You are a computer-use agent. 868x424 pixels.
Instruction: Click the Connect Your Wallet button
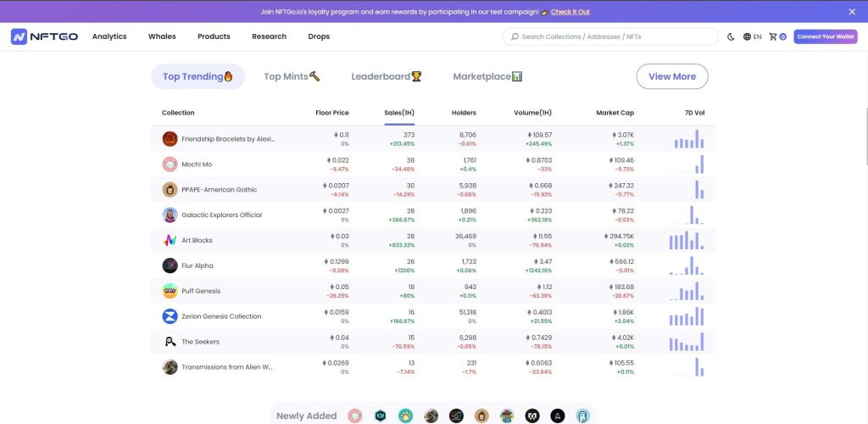point(826,36)
